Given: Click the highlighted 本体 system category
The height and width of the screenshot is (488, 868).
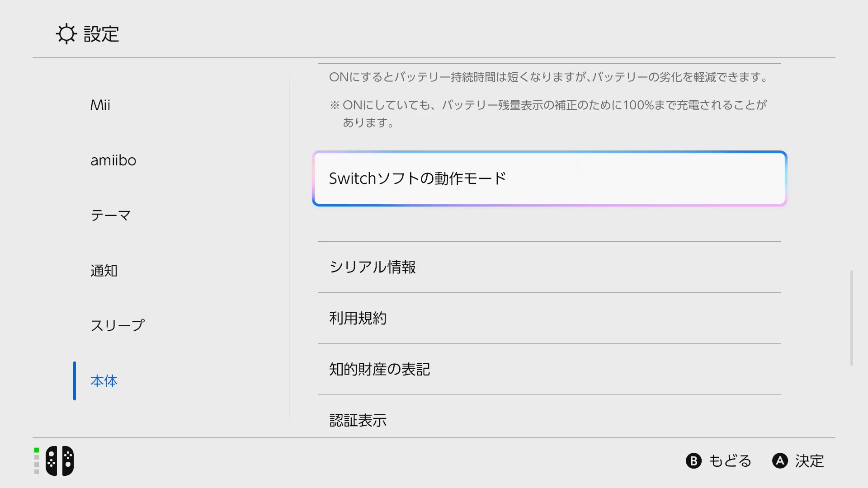Looking at the screenshot, I should pos(104,381).
